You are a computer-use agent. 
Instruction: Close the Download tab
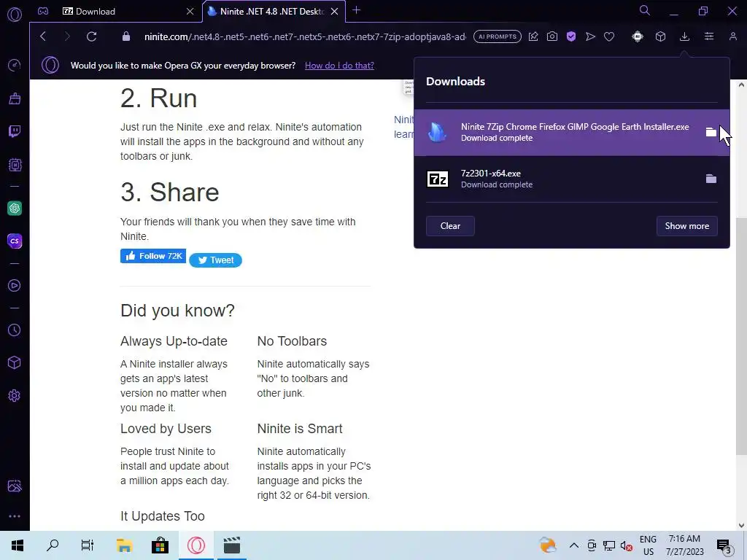click(190, 11)
